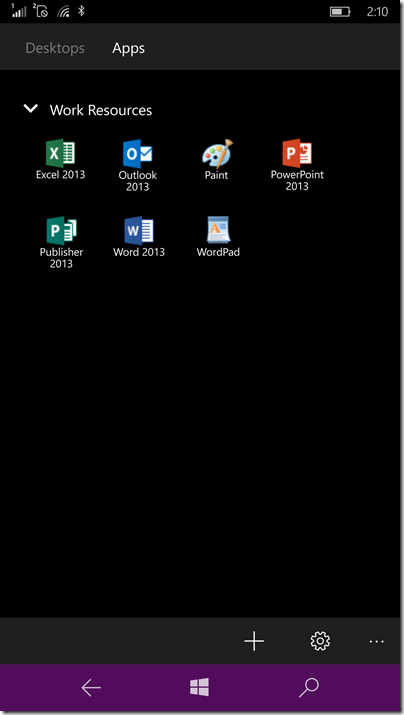
Task: Tap the SIM 1 signal bars
Action: click(19, 11)
